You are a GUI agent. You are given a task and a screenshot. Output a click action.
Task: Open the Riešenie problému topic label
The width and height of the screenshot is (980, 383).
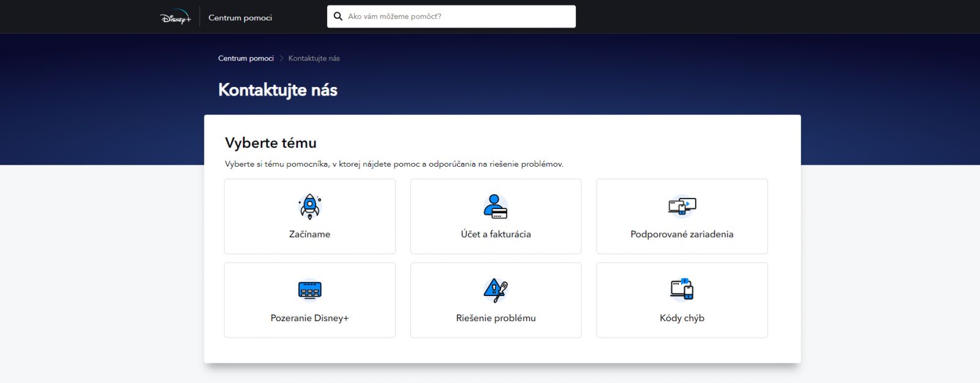[x=496, y=318]
